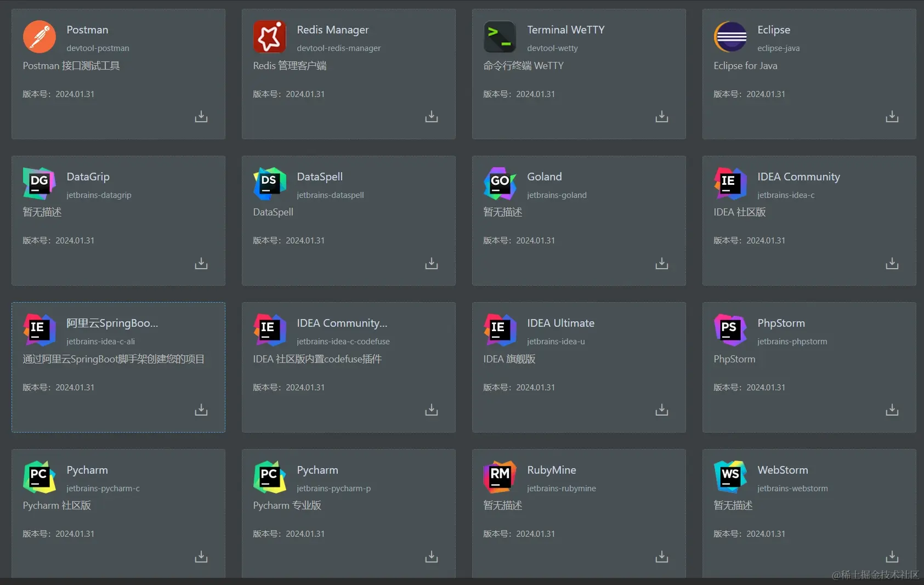Click the Redis Manager star icon
924x585 pixels.
click(x=270, y=37)
